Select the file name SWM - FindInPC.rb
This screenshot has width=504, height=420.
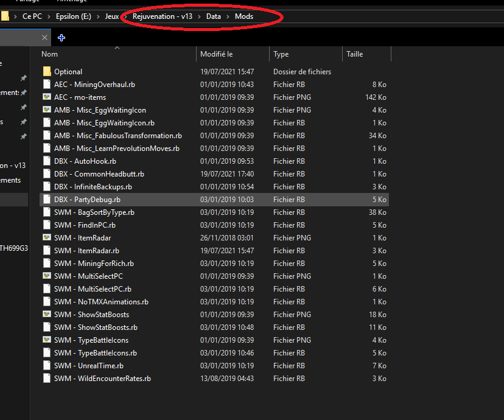click(x=85, y=225)
